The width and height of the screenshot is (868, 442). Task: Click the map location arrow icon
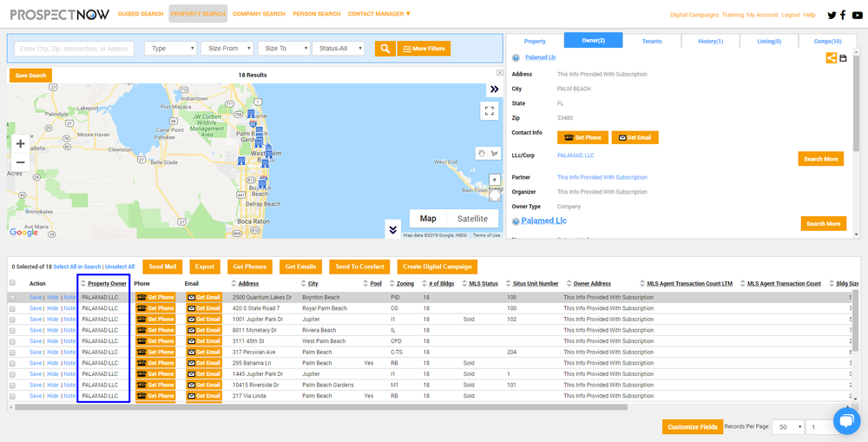pyautogui.click(x=495, y=180)
